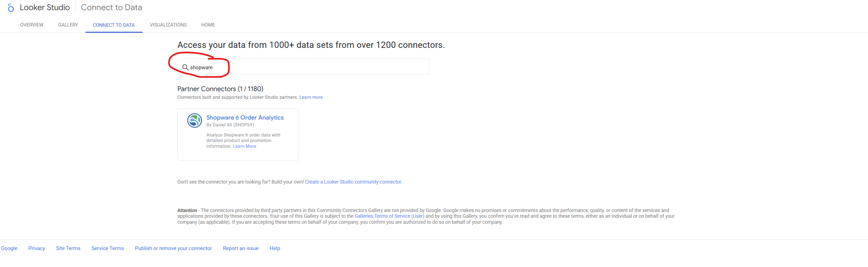The image size is (868, 267).
Task: Click Report an issue link
Action: (x=241, y=248)
